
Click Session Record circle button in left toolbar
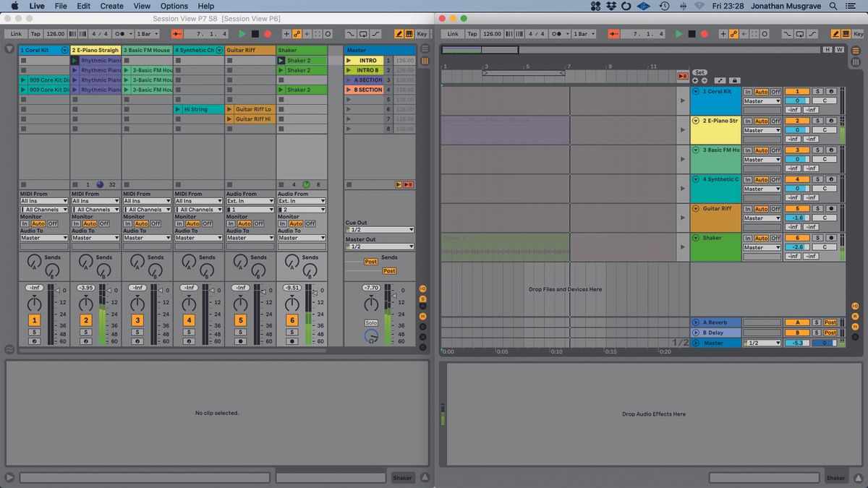click(x=328, y=34)
